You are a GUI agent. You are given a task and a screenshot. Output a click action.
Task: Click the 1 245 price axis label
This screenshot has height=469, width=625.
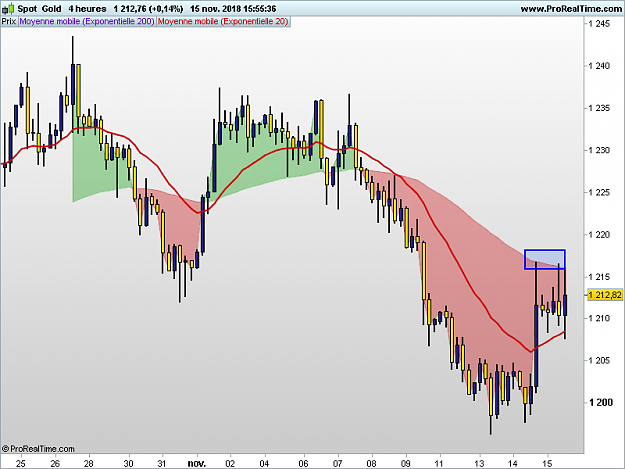tap(599, 24)
